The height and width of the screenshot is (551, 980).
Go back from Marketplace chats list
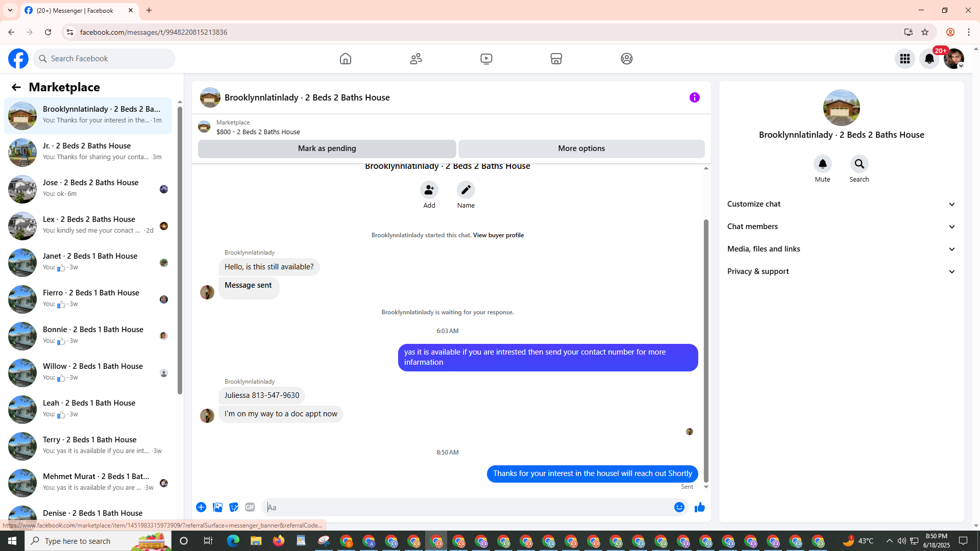coord(16,87)
